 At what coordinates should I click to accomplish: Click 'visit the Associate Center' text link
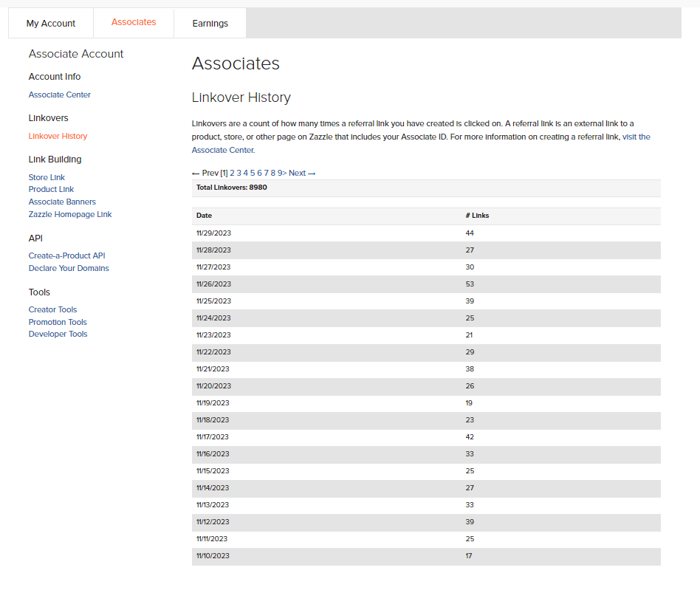[x=421, y=143]
